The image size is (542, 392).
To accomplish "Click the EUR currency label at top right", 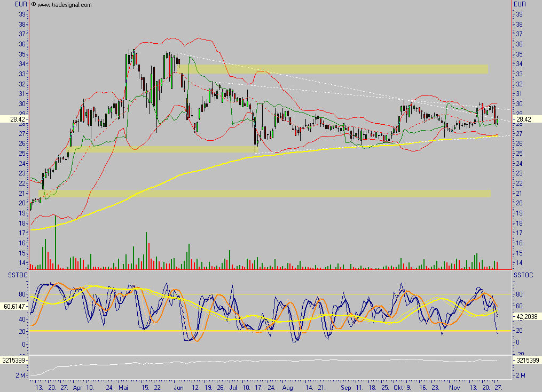I will coord(519,4).
